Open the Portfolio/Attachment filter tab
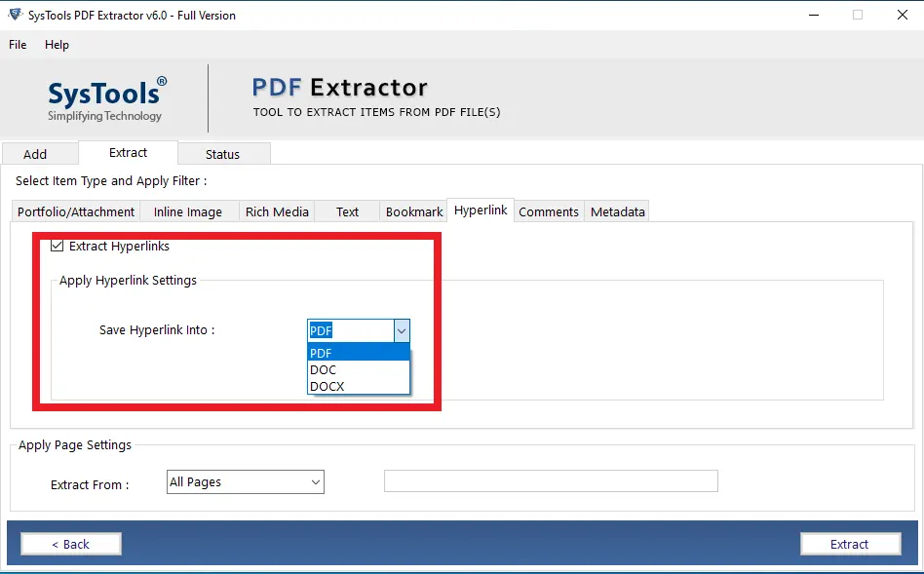 click(x=76, y=211)
